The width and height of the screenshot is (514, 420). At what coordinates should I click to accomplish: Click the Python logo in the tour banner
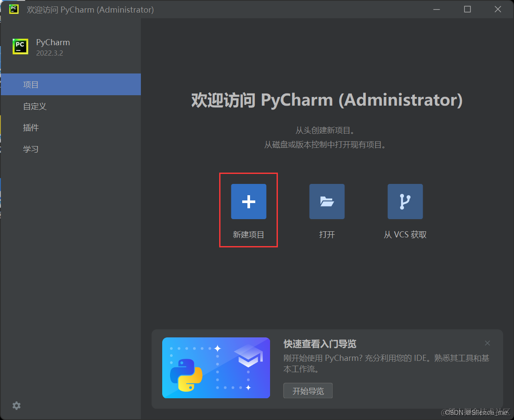click(x=188, y=373)
